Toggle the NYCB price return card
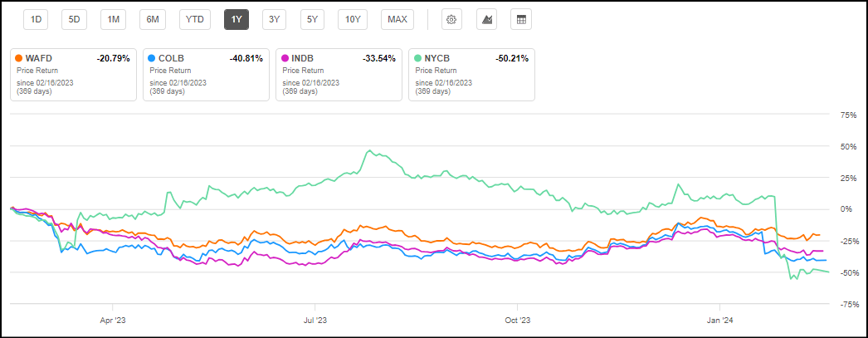This screenshot has height=338, width=868. coord(471,75)
